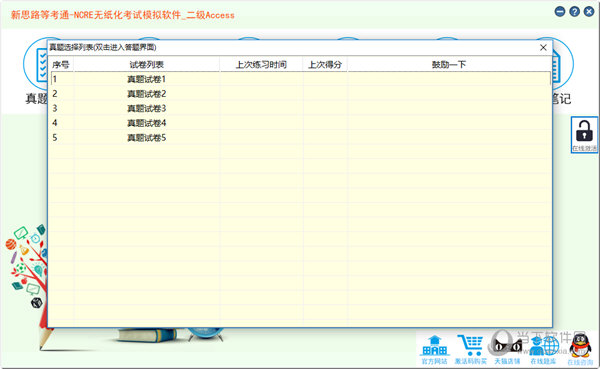Minimize the main window

(x=560, y=12)
